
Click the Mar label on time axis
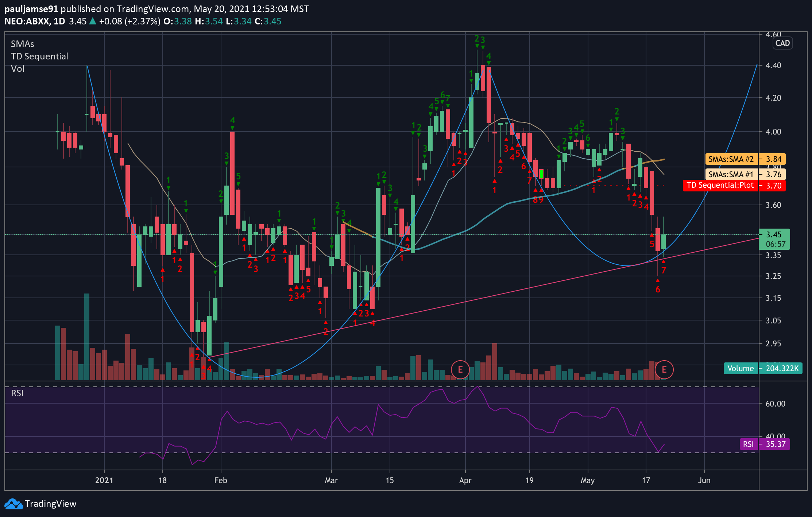point(331,480)
